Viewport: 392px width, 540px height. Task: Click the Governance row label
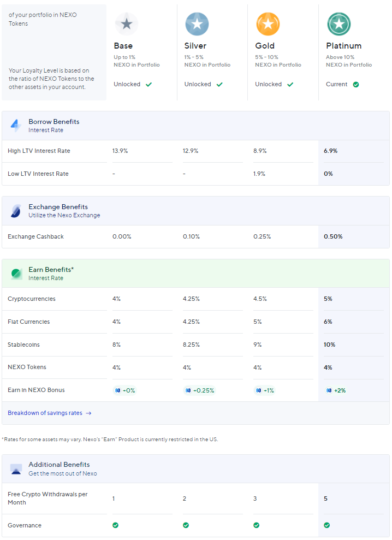(25, 525)
